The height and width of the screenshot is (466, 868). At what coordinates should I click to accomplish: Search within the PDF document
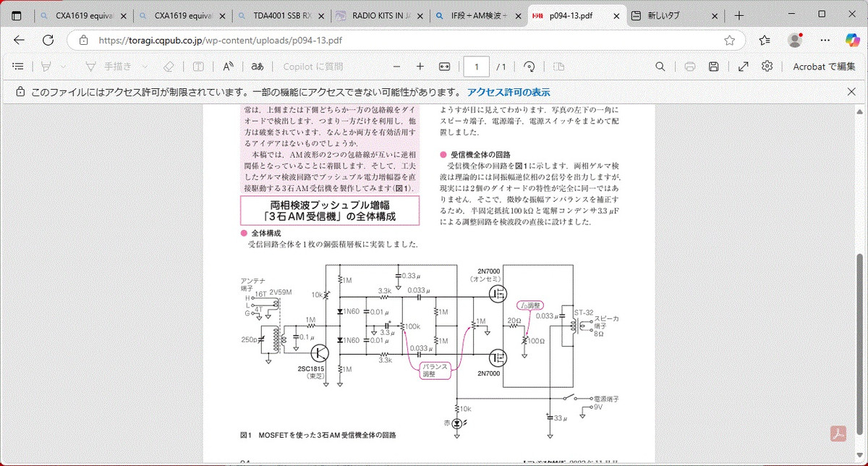(x=660, y=67)
